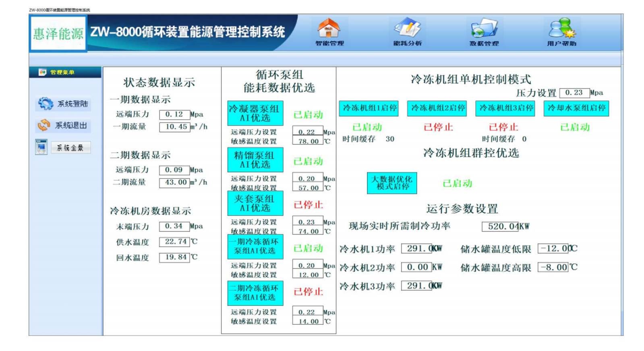The height and width of the screenshot is (351, 644).
Task: Toggle 一期冷冻循环泵组AI优选 button
Action: [255, 246]
